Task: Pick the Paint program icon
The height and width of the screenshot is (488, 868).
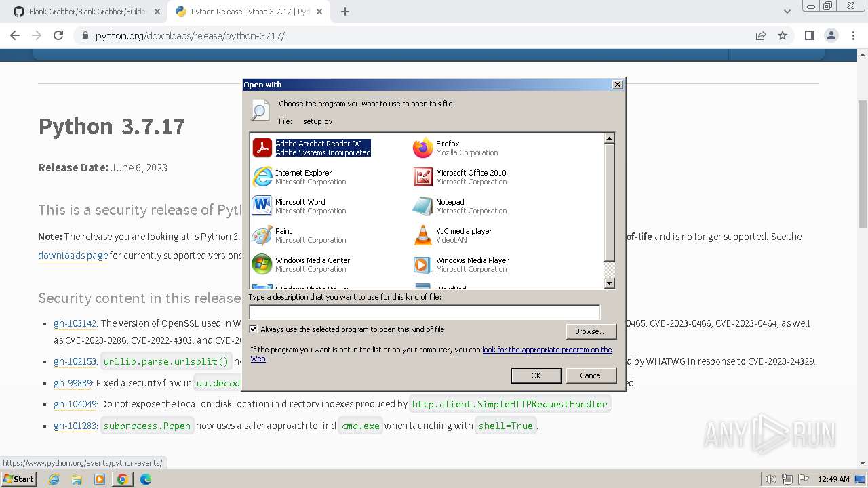Action: (x=262, y=235)
